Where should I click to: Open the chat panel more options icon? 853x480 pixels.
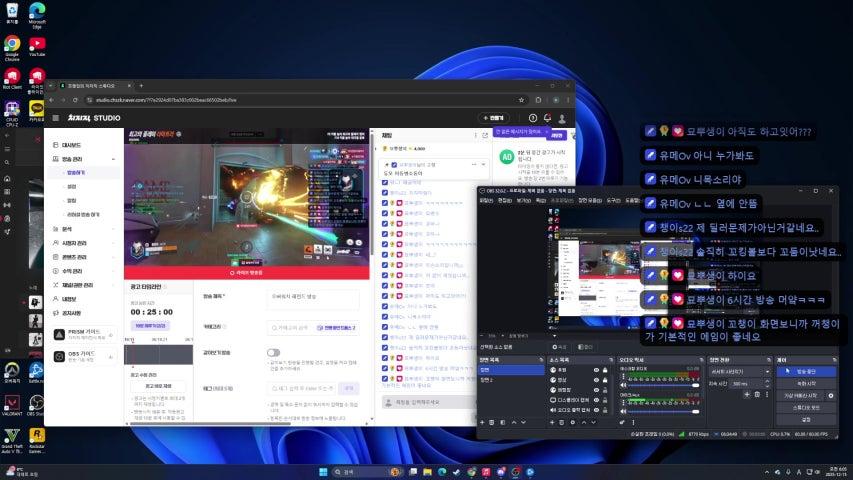(x=475, y=135)
